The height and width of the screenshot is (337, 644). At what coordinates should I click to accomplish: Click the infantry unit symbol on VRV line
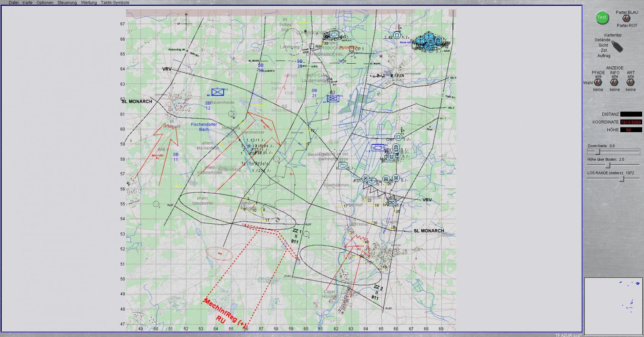point(392,203)
